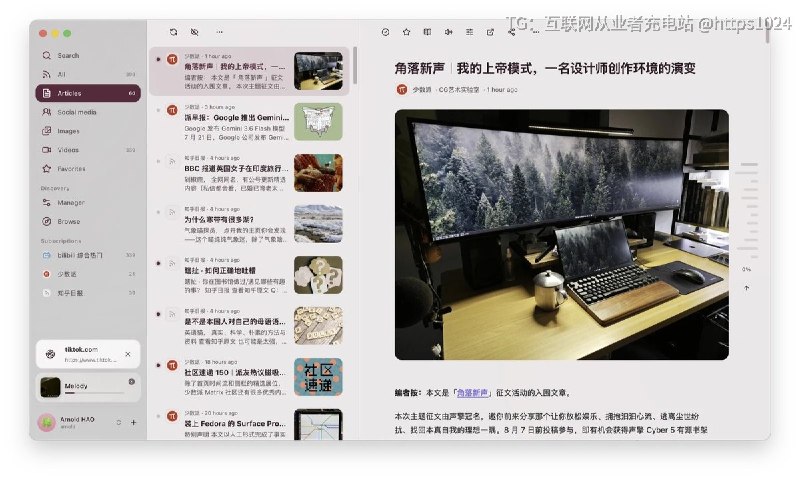Click the scroll-to-top arrow icon

coord(746,288)
